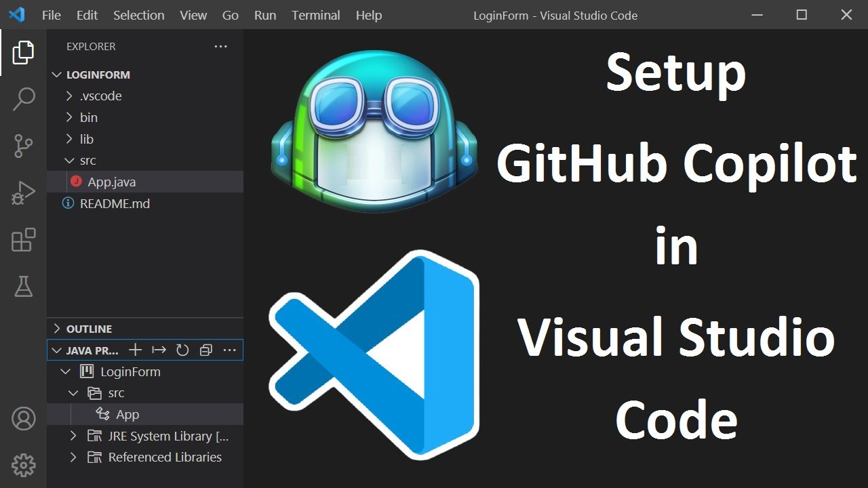This screenshot has height=488, width=868.
Task: Open Explorer views and more actions ellipsis
Action: (220, 46)
